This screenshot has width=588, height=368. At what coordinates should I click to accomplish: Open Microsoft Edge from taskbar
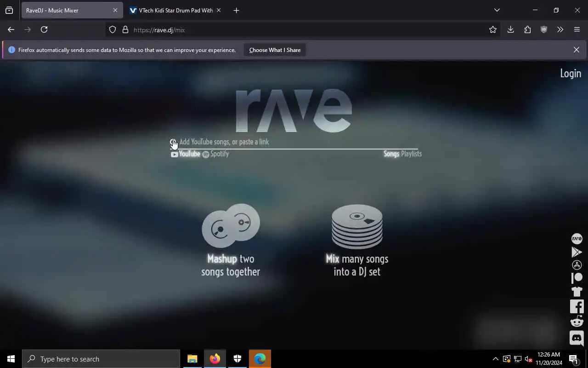pos(260,359)
